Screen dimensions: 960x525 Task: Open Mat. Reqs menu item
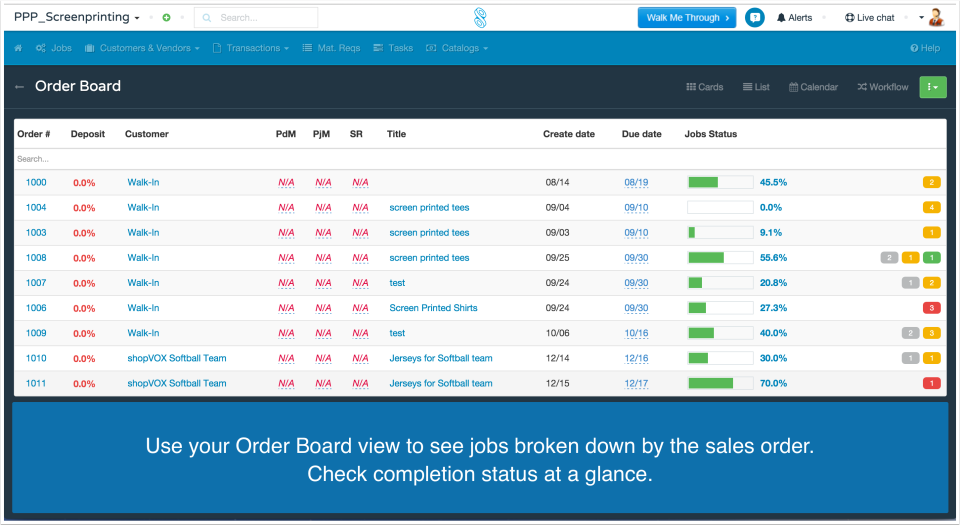pos(331,48)
